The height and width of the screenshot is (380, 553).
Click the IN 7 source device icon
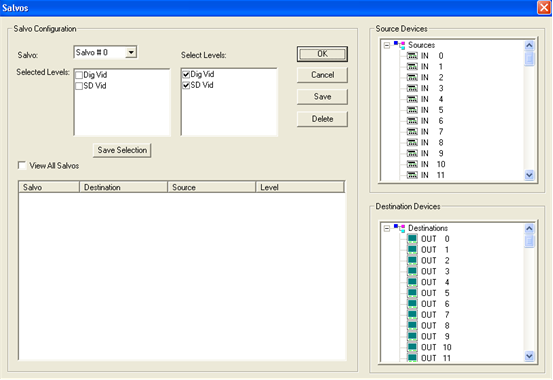coord(412,132)
